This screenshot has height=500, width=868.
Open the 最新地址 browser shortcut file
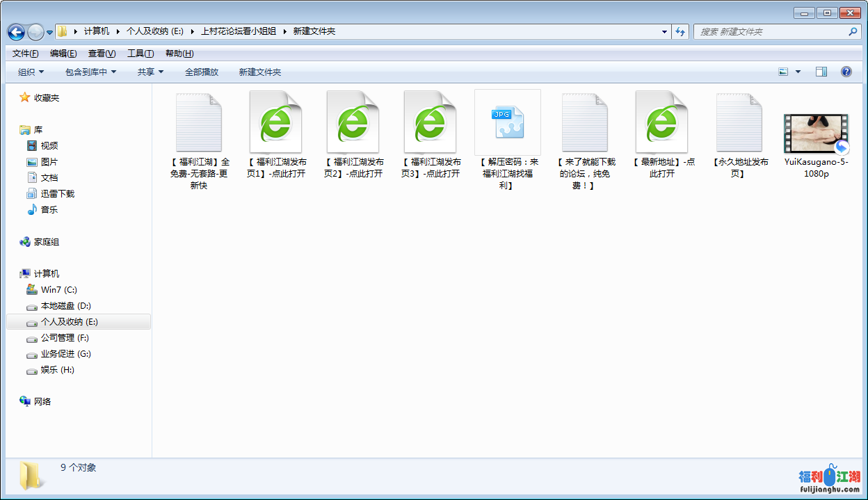pos(661,122)
